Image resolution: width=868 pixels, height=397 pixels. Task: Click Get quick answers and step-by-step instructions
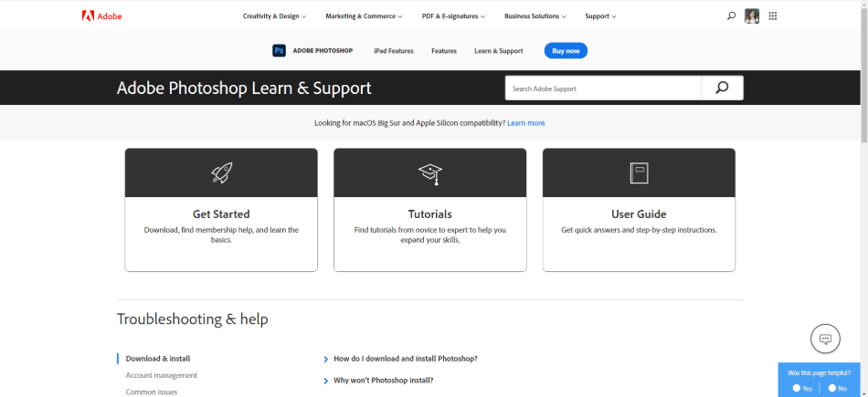[x=639, y=230]
